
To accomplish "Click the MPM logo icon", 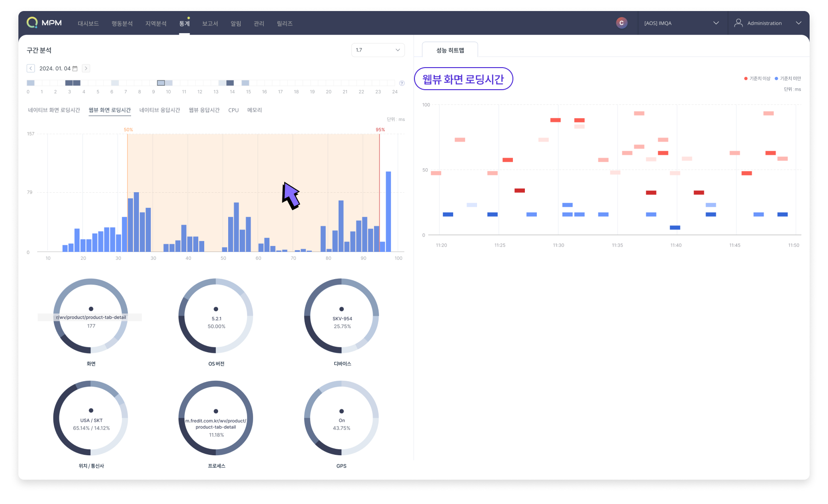I will tap(32, 23).
